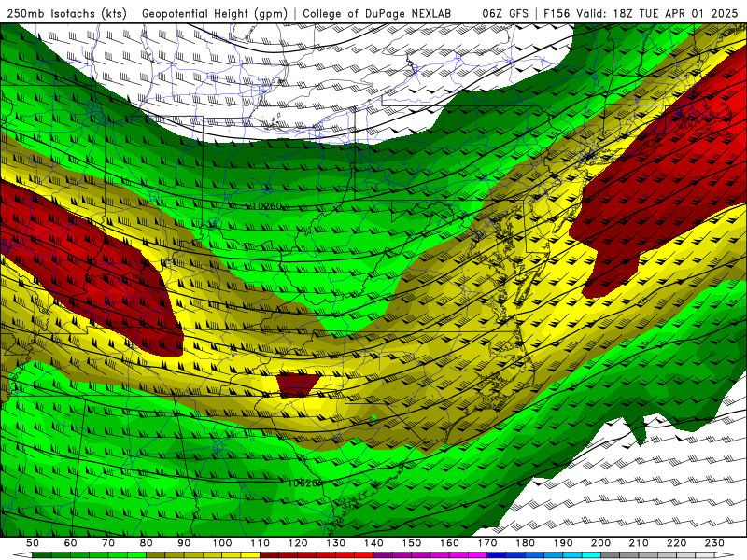The width and height of the screenshot is (747, 560).
Task: Select the darkest green swatch starting at 50
Action: tap(42, 554)
